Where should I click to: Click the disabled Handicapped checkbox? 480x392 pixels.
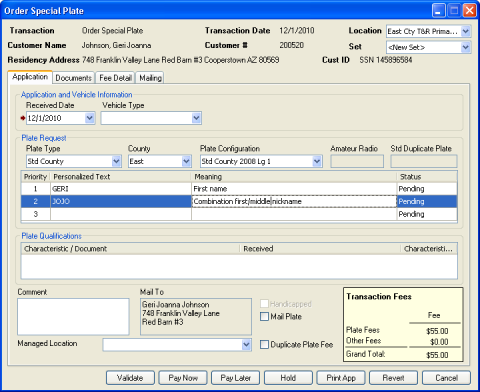pyautogui.click(x=264, y=304)
